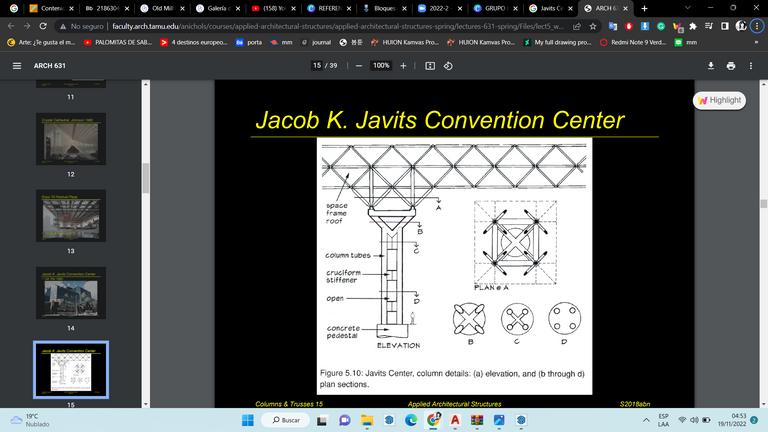The height and width of the screenshot is (432, 768).
Task: Click the thumbnail sidebar scrollbar
Action: (x=145, y=178)
